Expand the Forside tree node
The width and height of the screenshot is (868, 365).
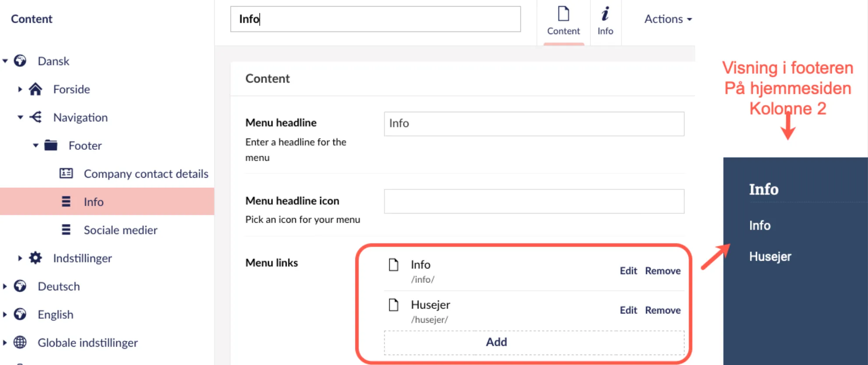(20, 89)
